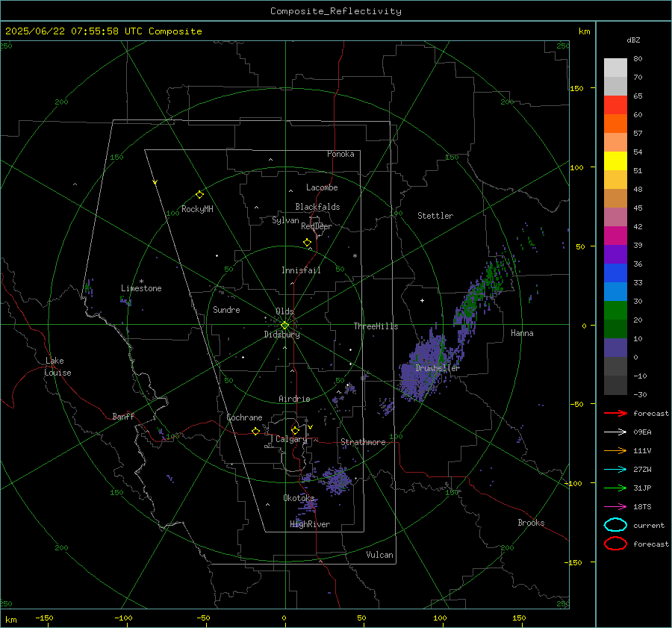The height and width of the screenshot is (628, 672).
Task: Click the Hanna city label
Action: pyautogui.click(x=522, y=333)
